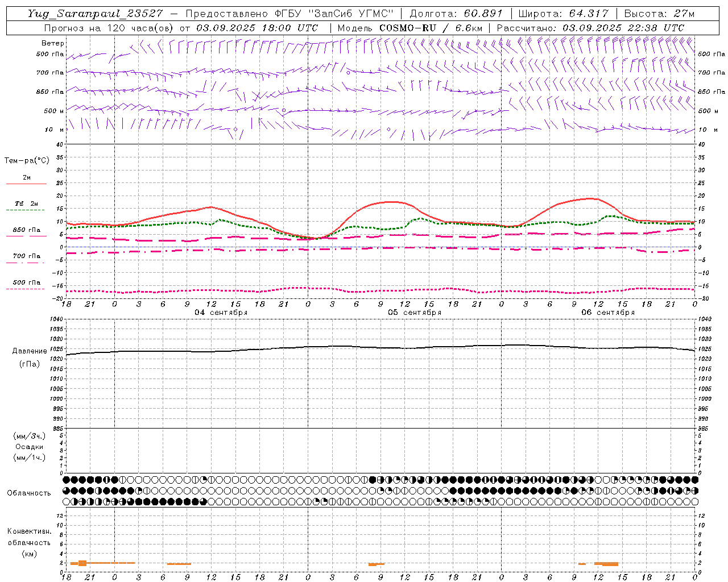The image size is (728, 582).
Task: Click the Широта: 64.317 latitude value
Action: 563,14
